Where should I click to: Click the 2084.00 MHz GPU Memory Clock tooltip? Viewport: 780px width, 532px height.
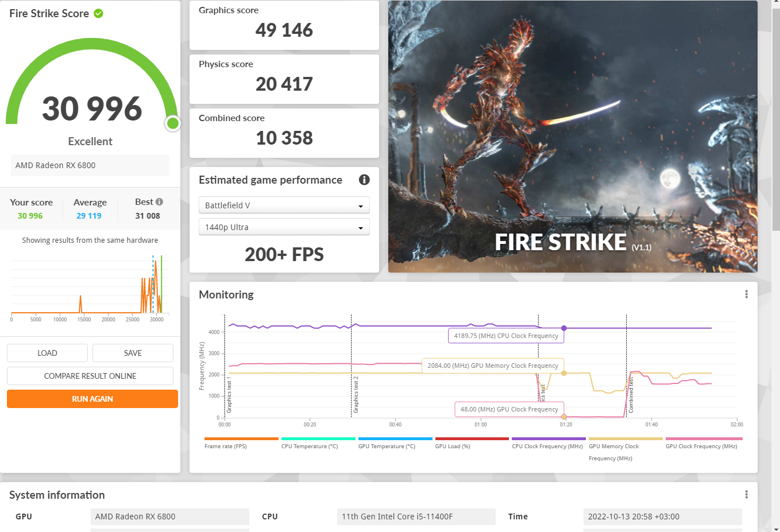[493, 366]
